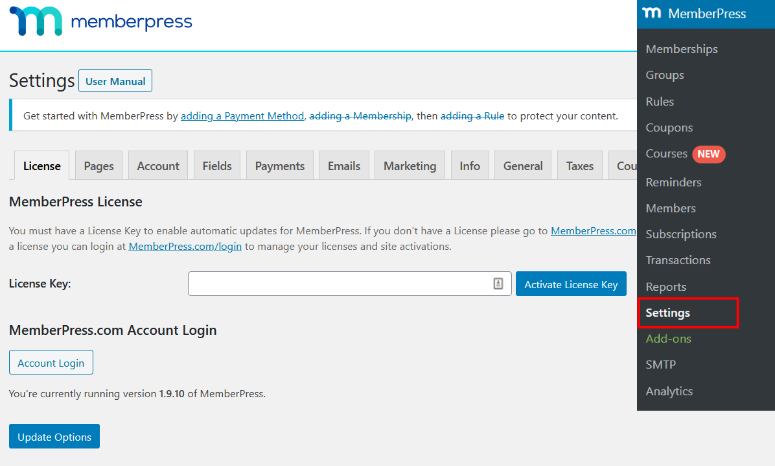Viewport: 775px width, 466px height.
Task: Switch to the Pages tab
Action: [x=99, y=166]
